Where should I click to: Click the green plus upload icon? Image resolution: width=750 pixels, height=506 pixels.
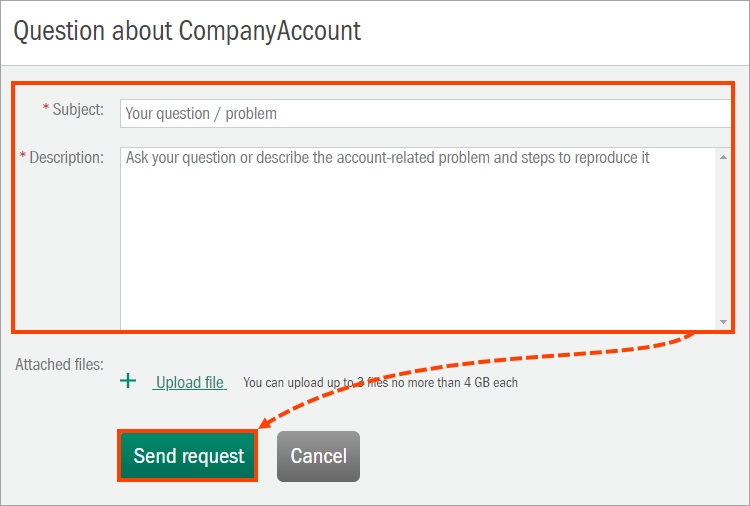coord(128,381)
